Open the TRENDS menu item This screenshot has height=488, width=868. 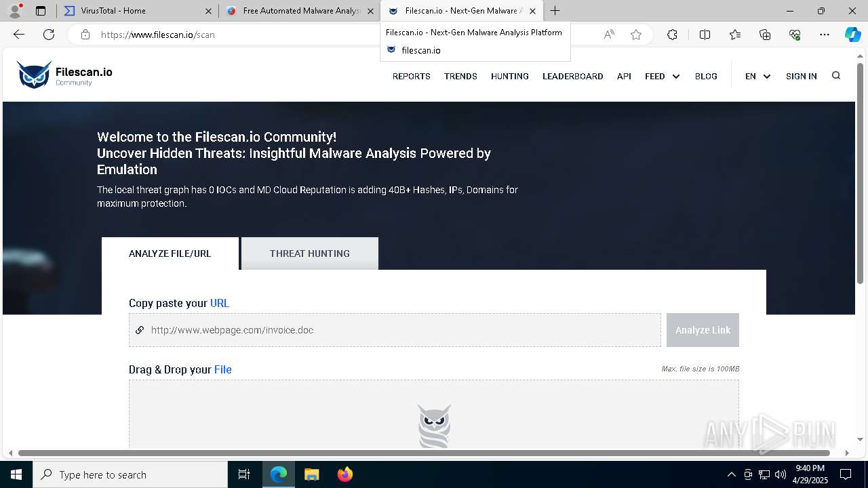coord(460,76)
